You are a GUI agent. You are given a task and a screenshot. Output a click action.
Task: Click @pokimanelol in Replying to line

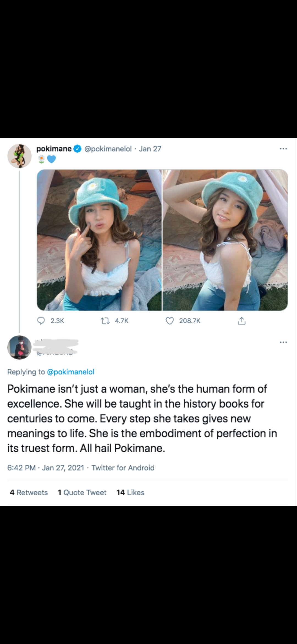pyautogui.click(x=71, y=372)
